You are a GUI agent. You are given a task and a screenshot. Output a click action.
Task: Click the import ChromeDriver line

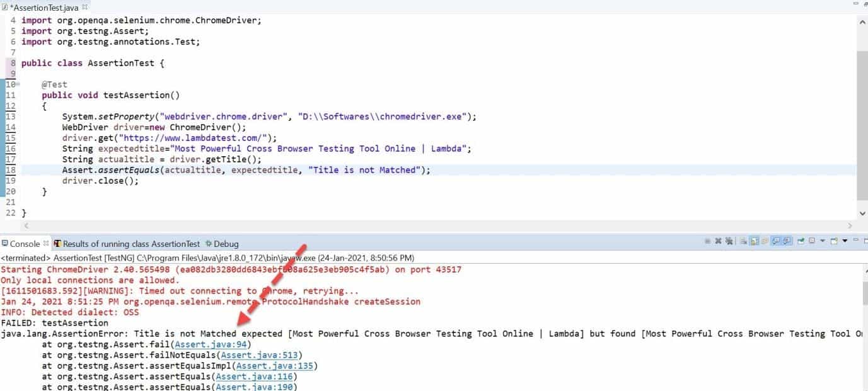(x=141, y=20)
